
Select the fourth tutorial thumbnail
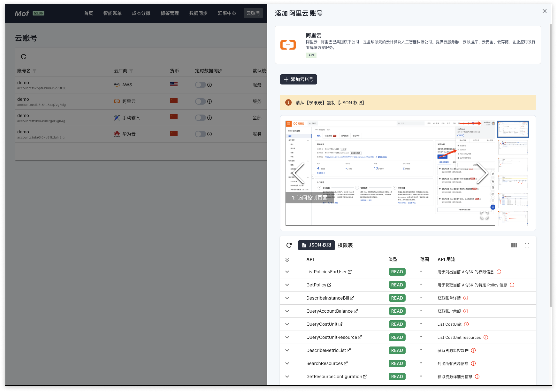(513, 182)
